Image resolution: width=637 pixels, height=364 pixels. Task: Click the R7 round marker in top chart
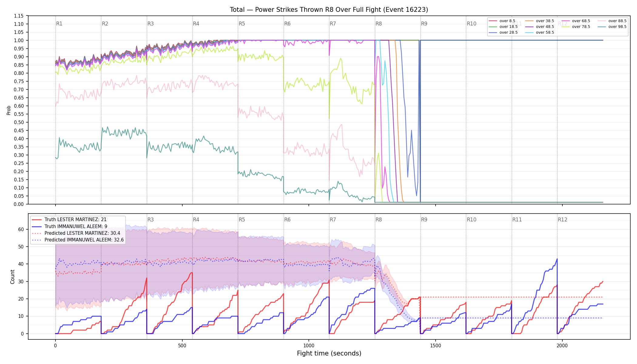(333, 24)
